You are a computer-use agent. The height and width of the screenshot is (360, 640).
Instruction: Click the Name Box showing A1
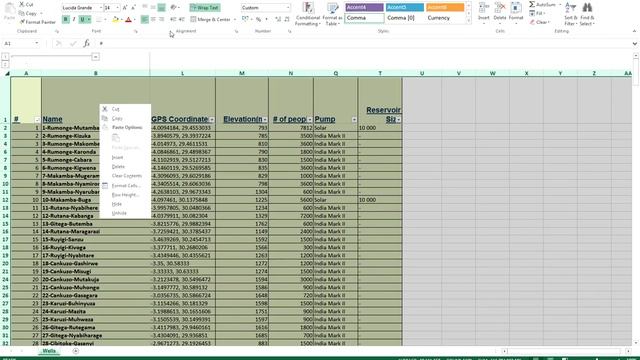click(x=21, y=43)
